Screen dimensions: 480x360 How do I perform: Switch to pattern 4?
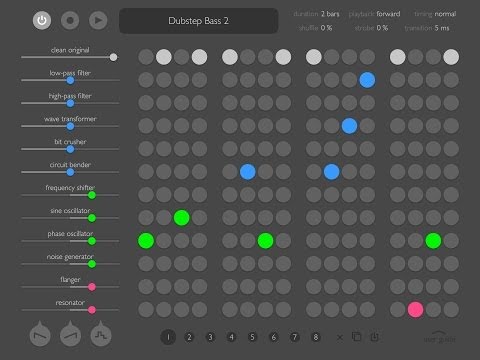pos(231,337)
